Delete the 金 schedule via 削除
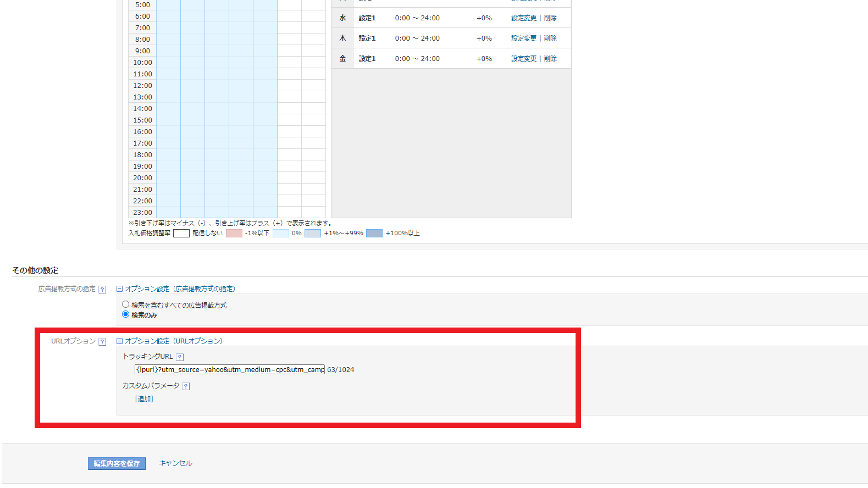The width and height of the screenshot is (868, 488). pos(550,59)
